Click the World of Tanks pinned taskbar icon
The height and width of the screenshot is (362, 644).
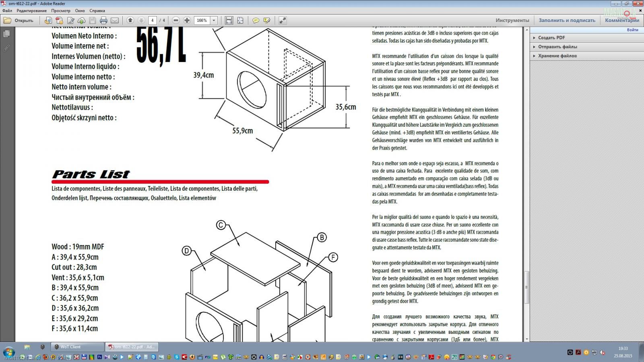tap(42, 347)
